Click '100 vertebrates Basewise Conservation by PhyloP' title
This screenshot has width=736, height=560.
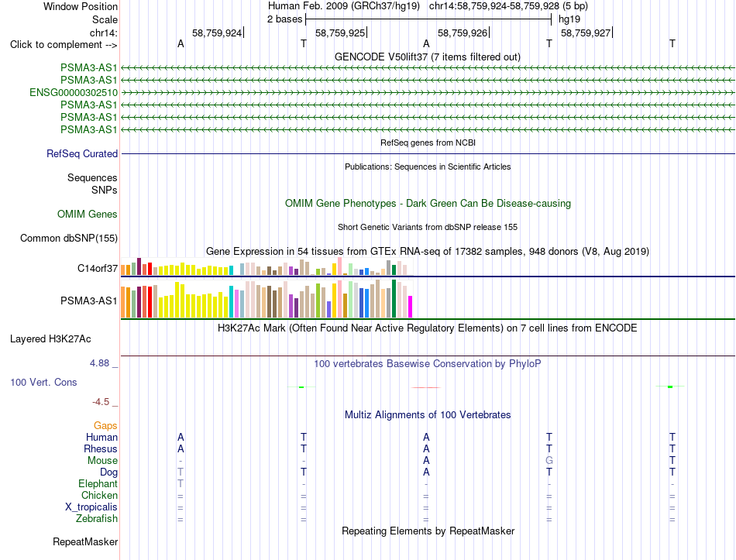tap(428, 363)
